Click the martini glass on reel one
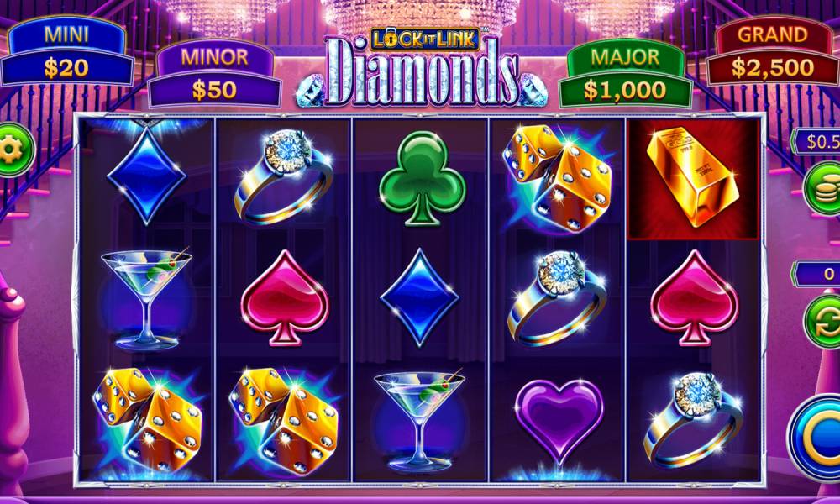This screenshot has width=840, height=504. (x=145, y=298)
